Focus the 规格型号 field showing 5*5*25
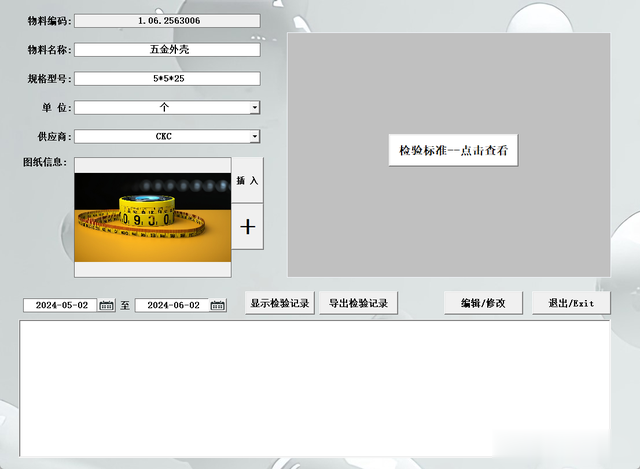This screenshot has height=469, width=640. (167, 78)
